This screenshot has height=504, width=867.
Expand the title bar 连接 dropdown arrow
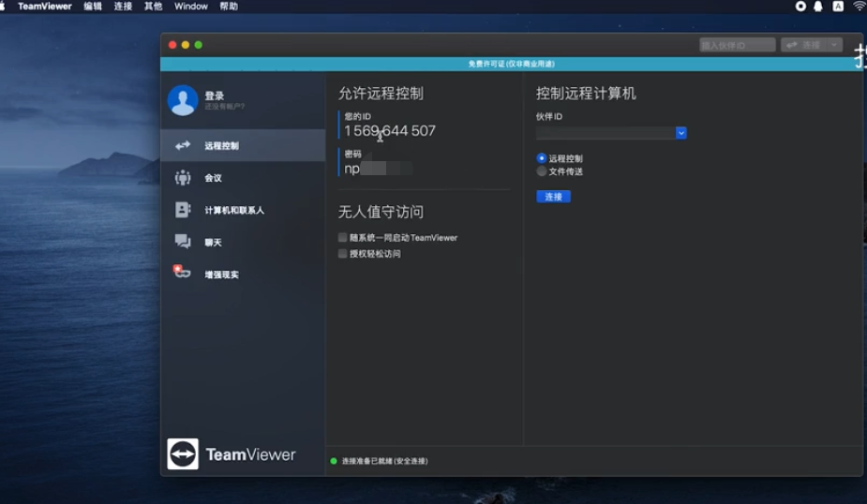click(834, 45)
